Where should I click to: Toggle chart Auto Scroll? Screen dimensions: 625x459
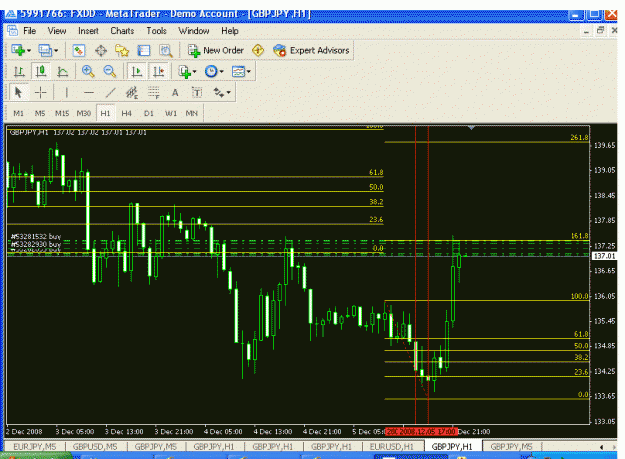click(137, 72)
